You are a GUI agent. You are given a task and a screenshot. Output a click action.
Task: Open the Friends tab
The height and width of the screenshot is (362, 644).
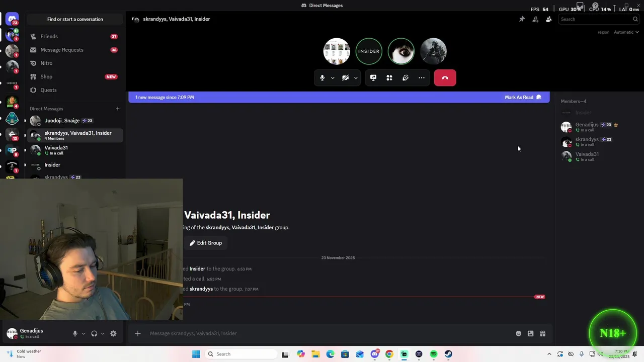click(74, 37)
